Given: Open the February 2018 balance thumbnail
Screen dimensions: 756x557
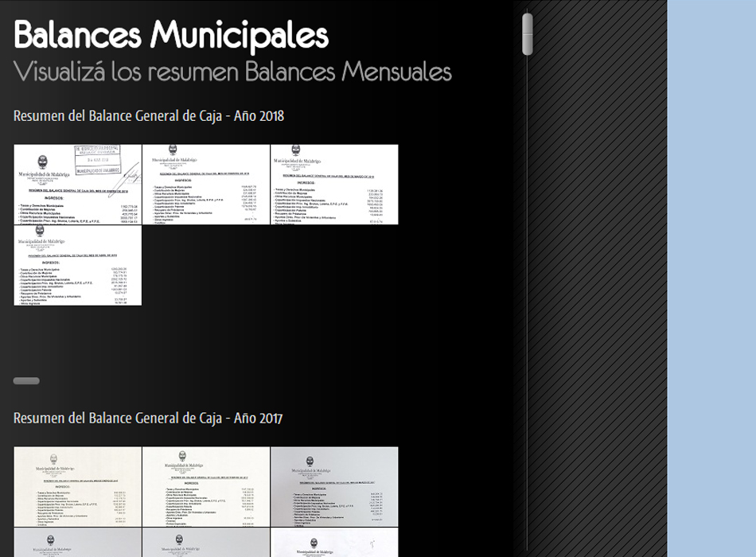Looking at the screenshot, I should point(206,185).
